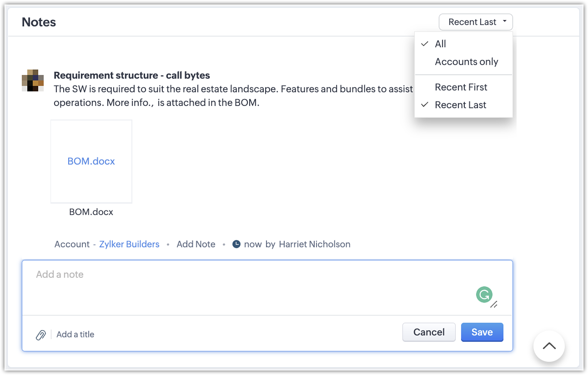Choose 'Accounts only' from the filter menu
This screenshot has height=375, width=588.
tap(466, 62)
